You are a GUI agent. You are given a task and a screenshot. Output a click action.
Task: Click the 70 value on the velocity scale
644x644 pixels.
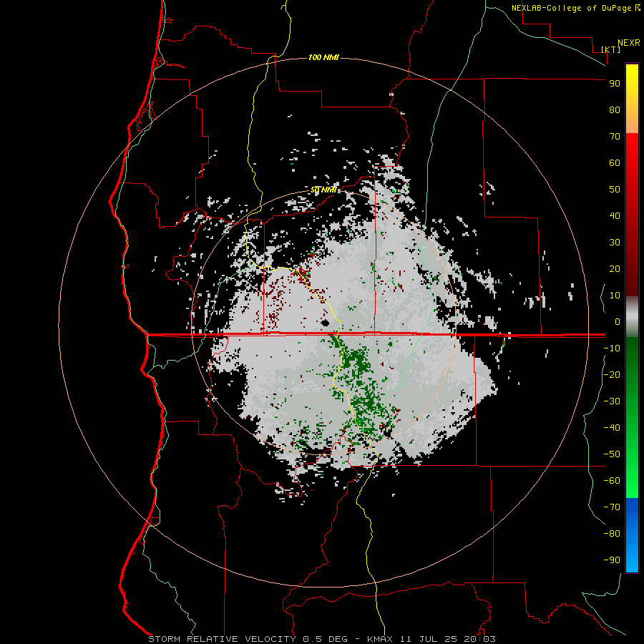pos(615,137)
